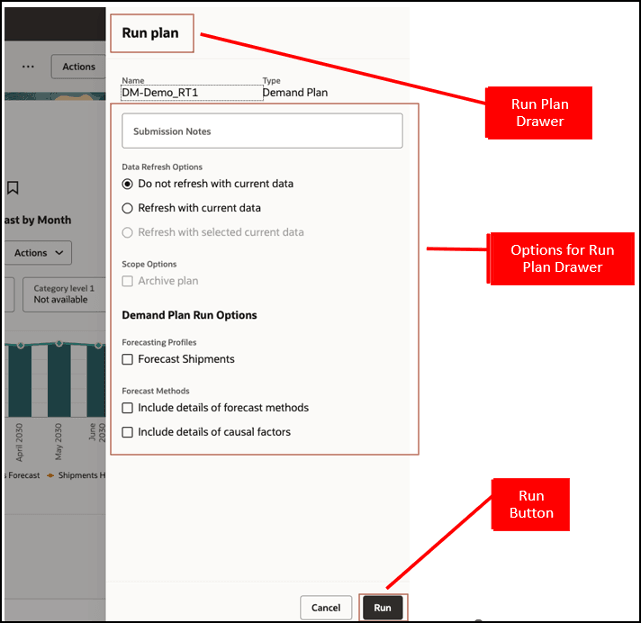Select Refresh with current data option
The height and width of the screenshot is (624, 642).
click(127, 208)
